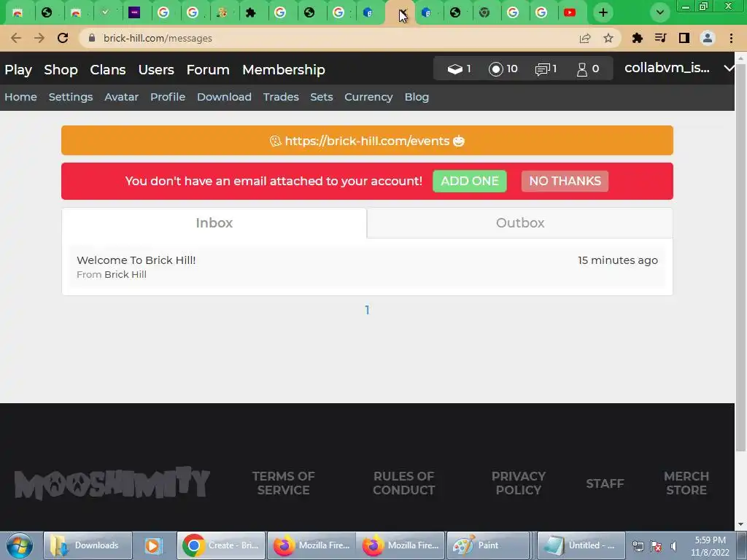Open the Play menu item
The width and height of the screenshot is (747, 560).
(x=18, y=70)
